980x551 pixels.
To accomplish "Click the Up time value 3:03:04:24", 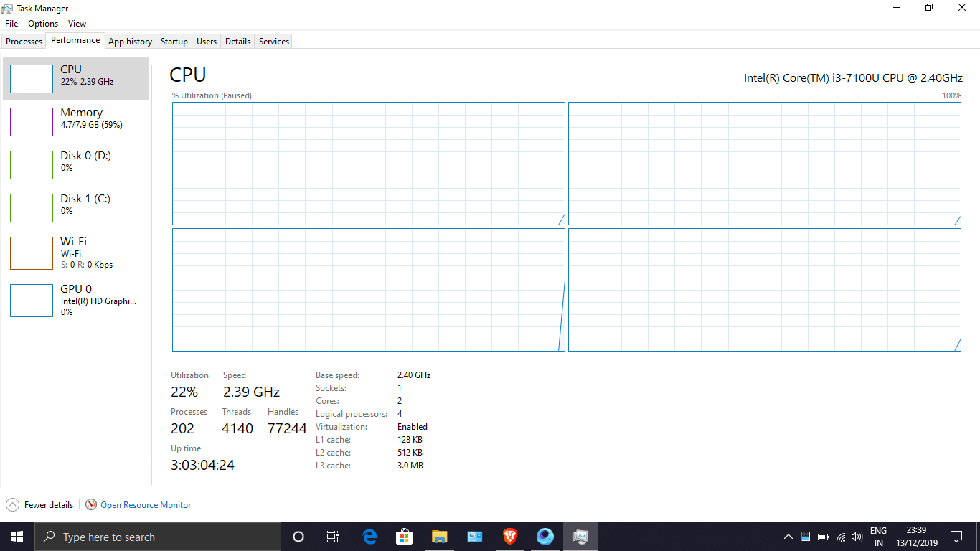I will pos(202,465).
